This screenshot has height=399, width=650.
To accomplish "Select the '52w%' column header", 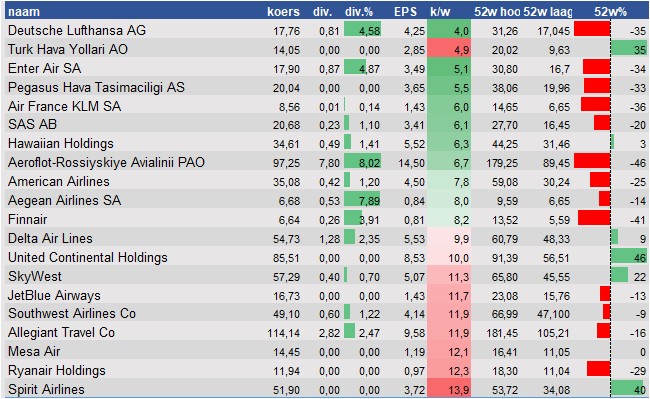I will pyautogui.click(x=610, y=12).
